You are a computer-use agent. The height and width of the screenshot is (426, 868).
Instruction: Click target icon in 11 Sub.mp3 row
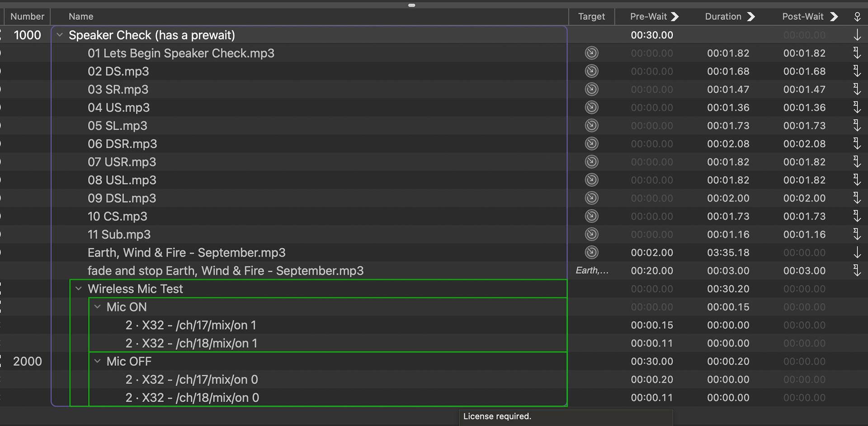coord(591,234)
